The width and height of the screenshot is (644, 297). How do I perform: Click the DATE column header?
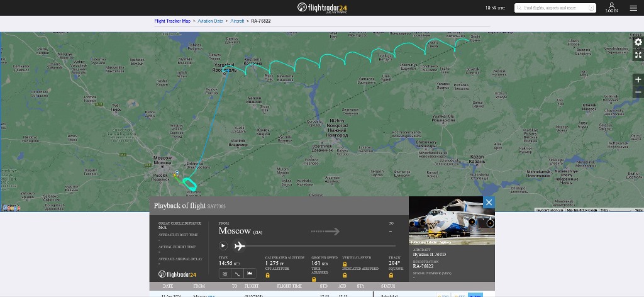[x=167, y=286]
